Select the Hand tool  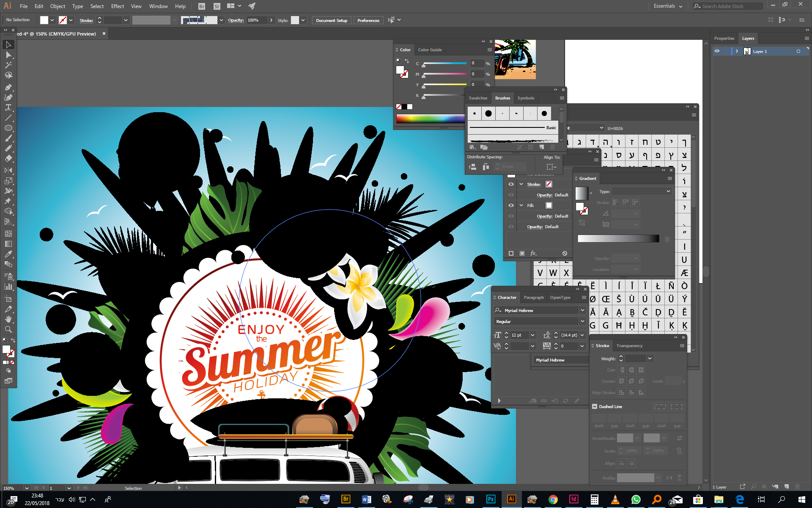point(8,319)
